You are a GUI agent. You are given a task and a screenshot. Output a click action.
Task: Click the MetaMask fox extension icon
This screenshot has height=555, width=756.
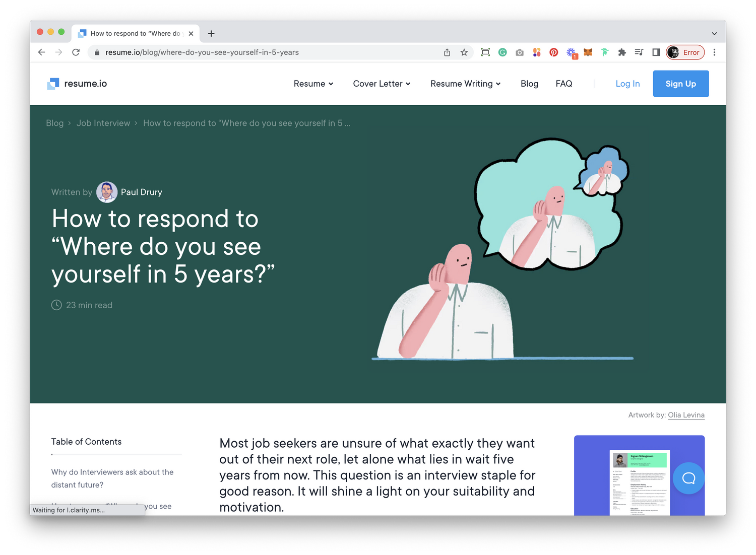click(588, 52)
